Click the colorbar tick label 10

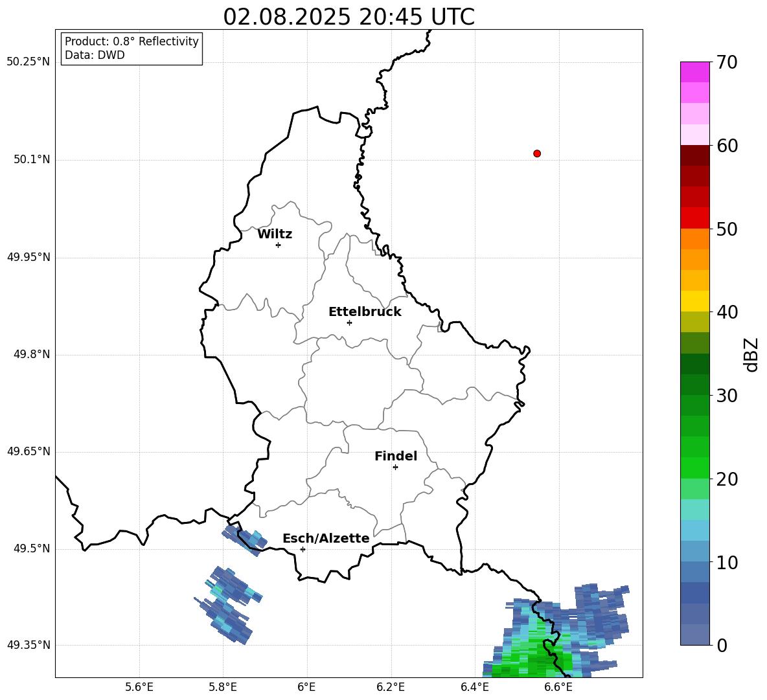pyautogui.click(x=726, y=562)
